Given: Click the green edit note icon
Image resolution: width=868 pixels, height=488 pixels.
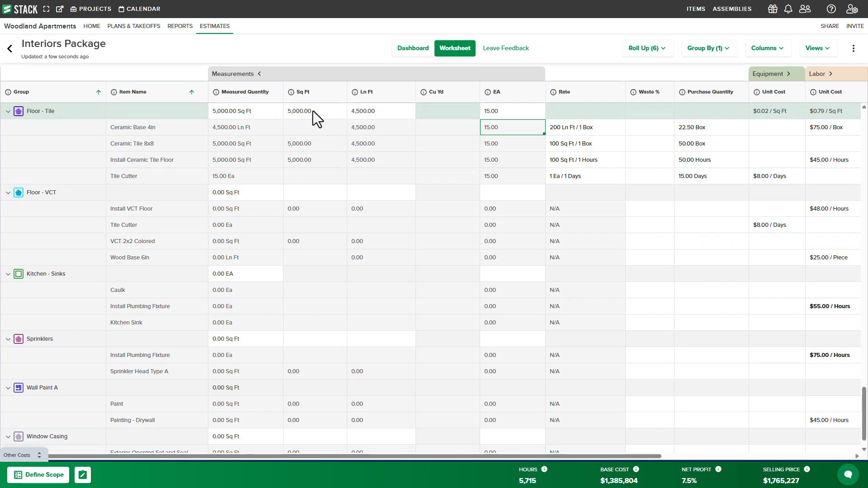Looking at the screenshot, I should (83, 475).
